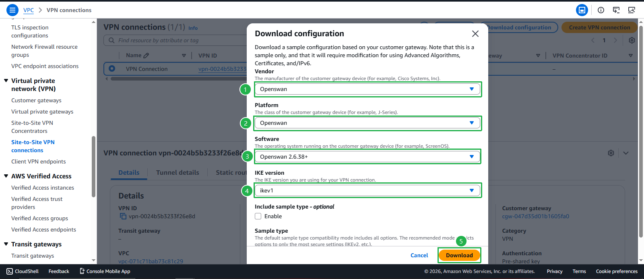
Task: Click the table settings gear icon
Action: (x=632, y=40)
